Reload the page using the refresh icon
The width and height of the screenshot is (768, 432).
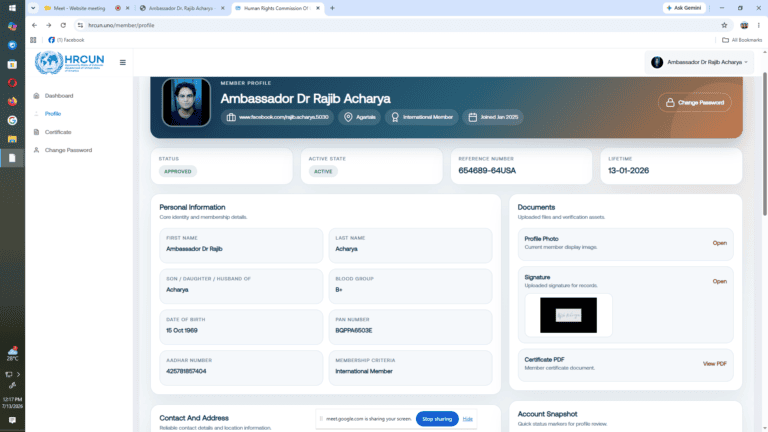(x=63, y=25)
